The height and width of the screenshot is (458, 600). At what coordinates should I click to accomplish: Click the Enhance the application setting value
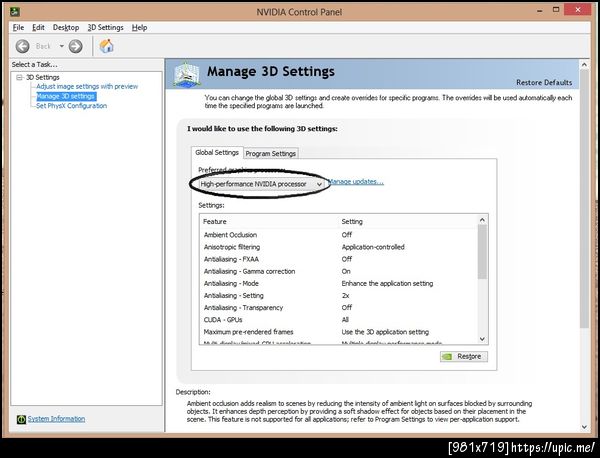(387, 284)
